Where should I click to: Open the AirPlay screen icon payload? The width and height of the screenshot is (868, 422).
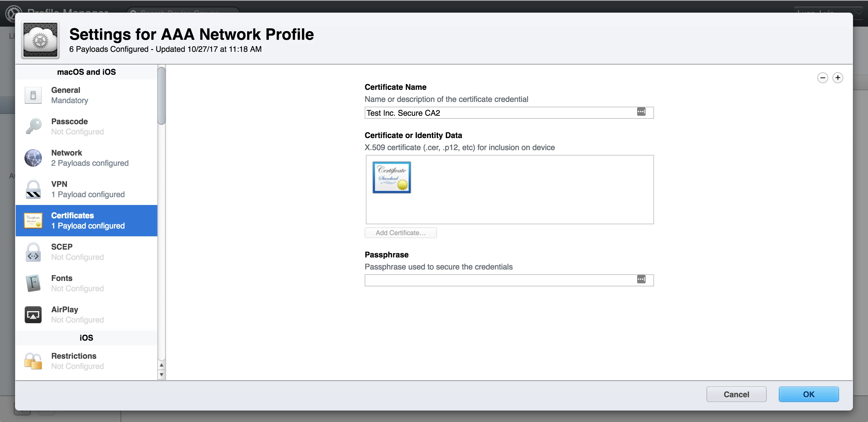click(33, 314)
